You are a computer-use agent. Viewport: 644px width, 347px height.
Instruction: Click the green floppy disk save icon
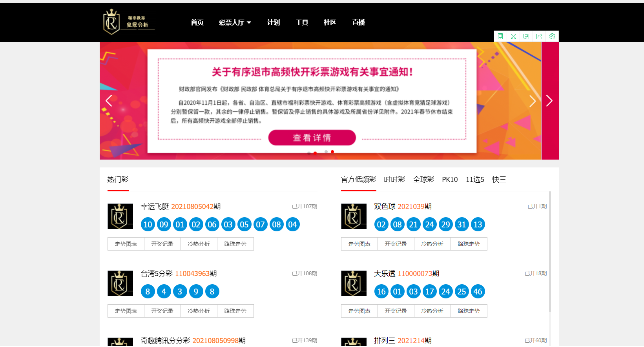(x=526, y=36)
